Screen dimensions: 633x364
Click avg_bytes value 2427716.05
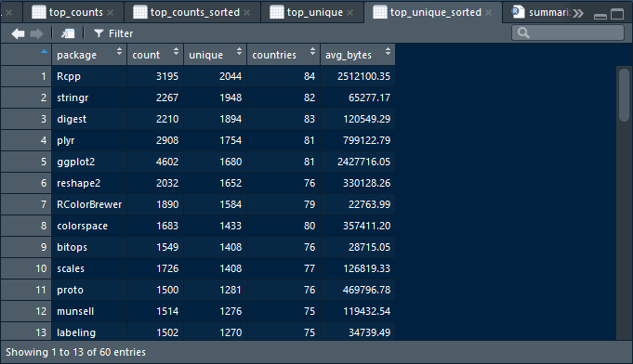[363, 162]
